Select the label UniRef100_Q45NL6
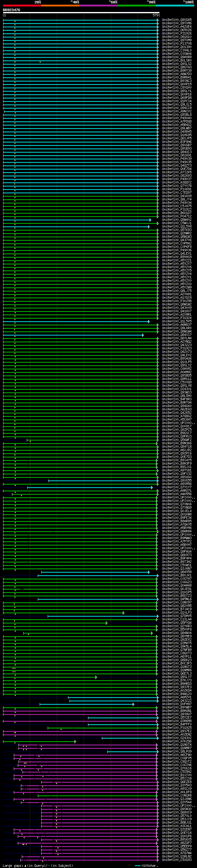The height and width of the screenshot is (868, 197). pos(177,599)
